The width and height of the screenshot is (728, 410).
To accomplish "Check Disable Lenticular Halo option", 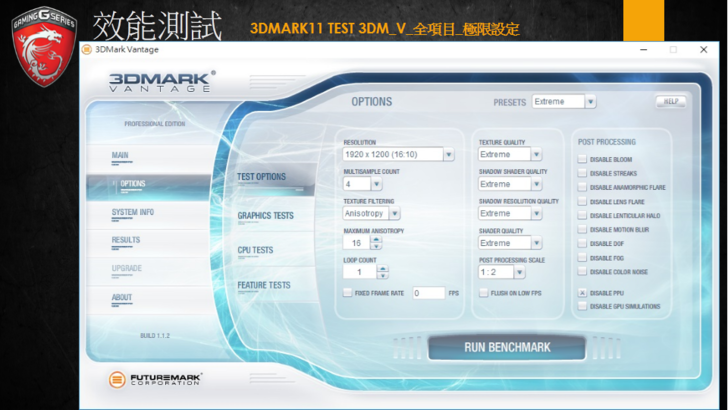I will (x=582, y=215).
